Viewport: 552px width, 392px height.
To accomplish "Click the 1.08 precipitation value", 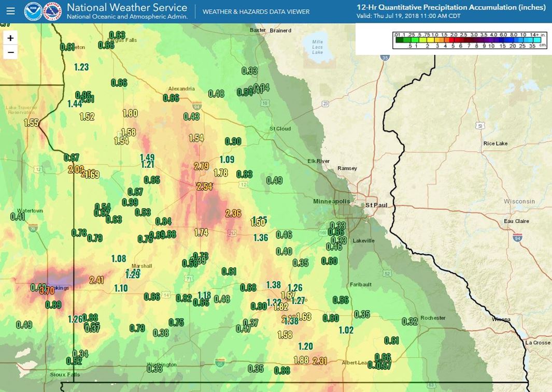I will 119,259.
